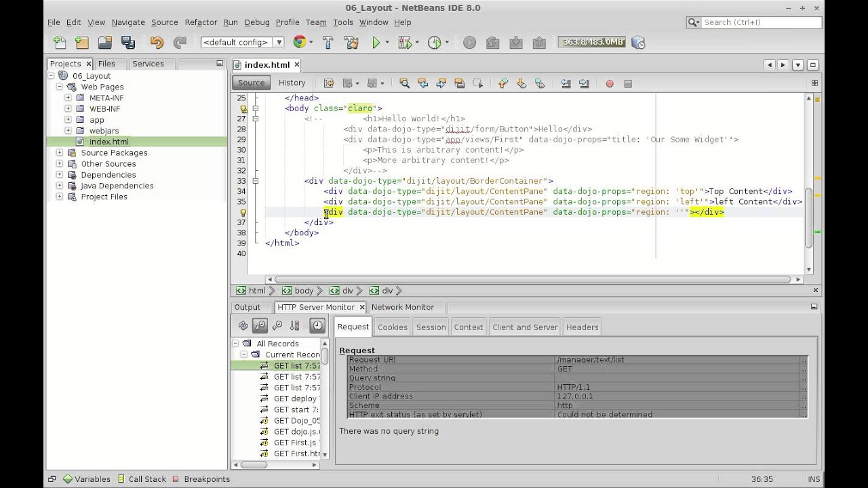Image resolution: width=868 pixels, height=488 pixels.
Task: Expand the Dependencies node
Action: pos(59,175)
